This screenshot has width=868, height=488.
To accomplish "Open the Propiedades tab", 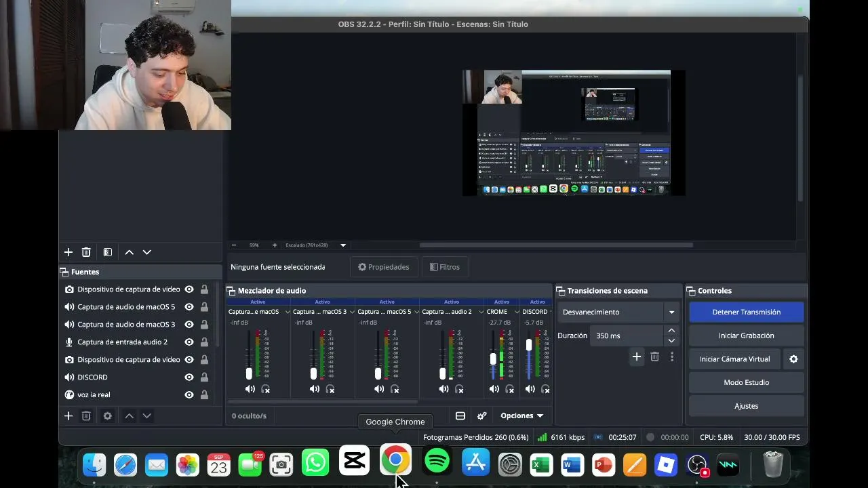I will 384,267.
